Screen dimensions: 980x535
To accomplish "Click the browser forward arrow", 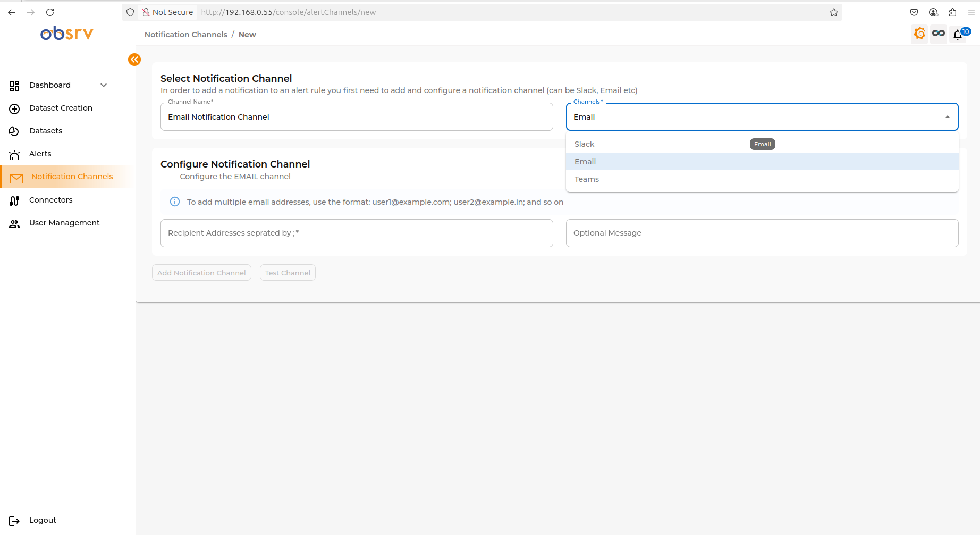I will (x=31, y=12).
